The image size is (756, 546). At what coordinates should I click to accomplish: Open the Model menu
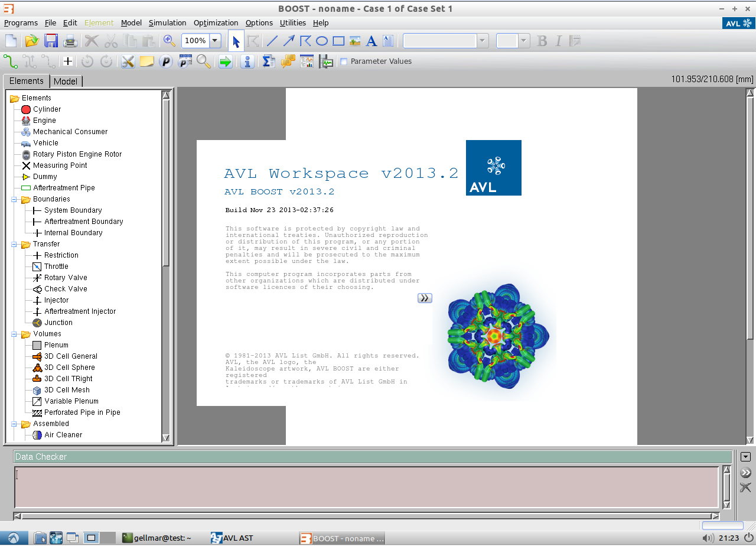[131, 23]
